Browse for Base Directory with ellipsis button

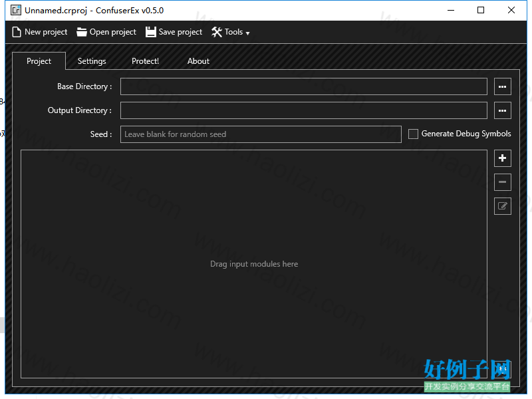click(503, 86)
